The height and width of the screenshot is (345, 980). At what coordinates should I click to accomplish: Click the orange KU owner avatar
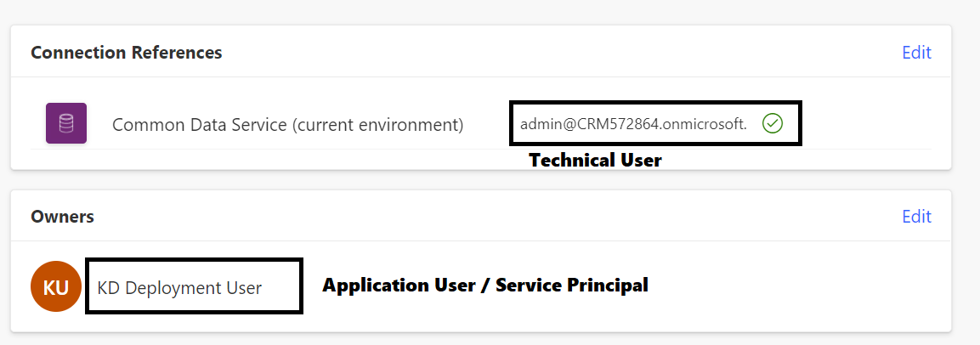(x=56, y=286)
